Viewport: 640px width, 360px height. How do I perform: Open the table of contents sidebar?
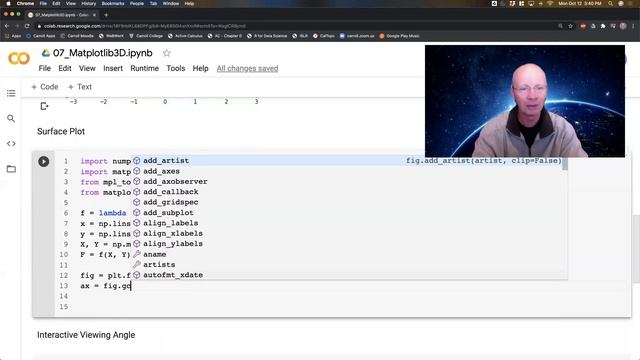11,93
